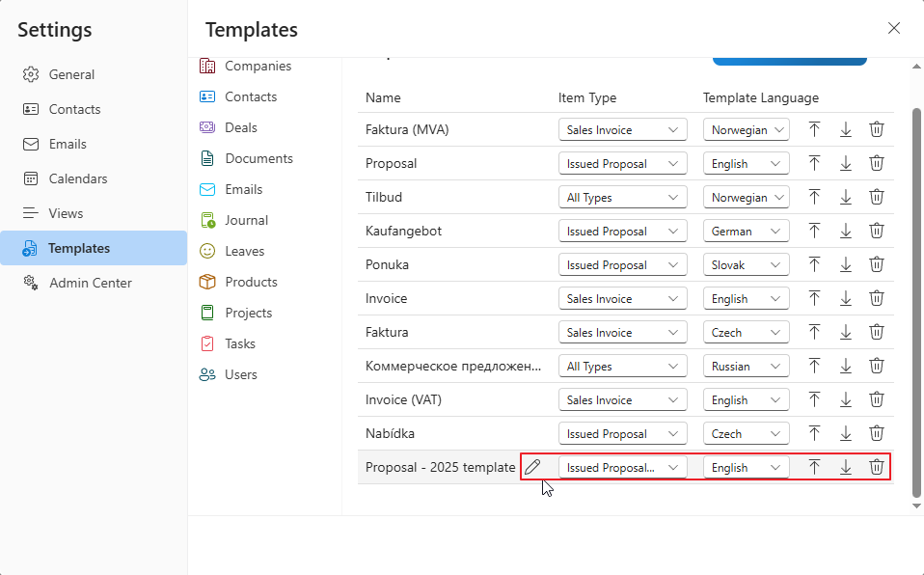Delete the Faktura (MVA) template
924x575 pixels.
point(876,129)
